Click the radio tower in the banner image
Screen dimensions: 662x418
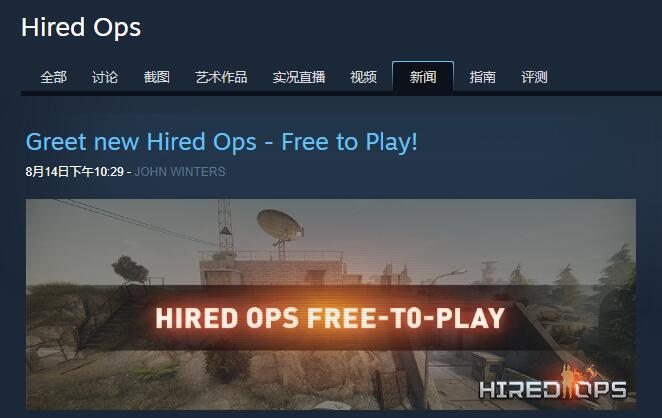pyautogui.click(x=225, y=226)
